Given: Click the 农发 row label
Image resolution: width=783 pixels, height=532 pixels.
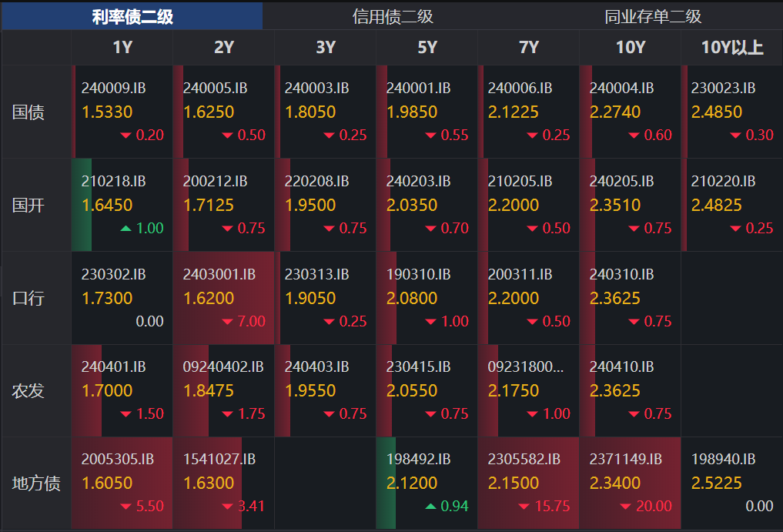Looking at the screenshot, I should pyautogui.click(x=28, y=391).
